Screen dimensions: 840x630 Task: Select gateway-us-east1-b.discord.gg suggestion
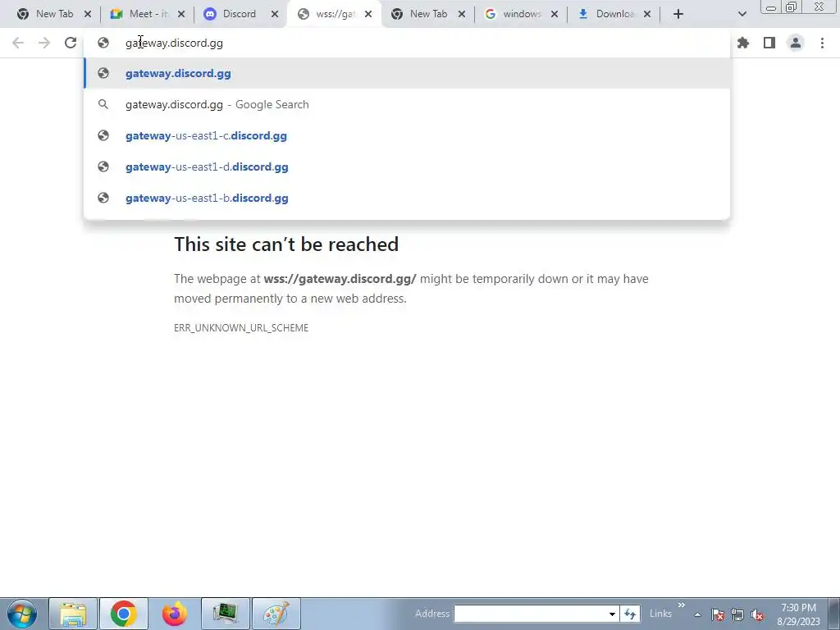click(407, 198)
